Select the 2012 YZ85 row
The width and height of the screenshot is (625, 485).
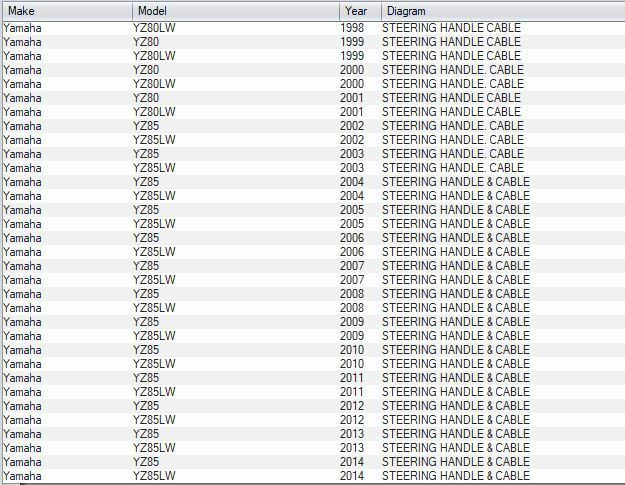[314, 406]
